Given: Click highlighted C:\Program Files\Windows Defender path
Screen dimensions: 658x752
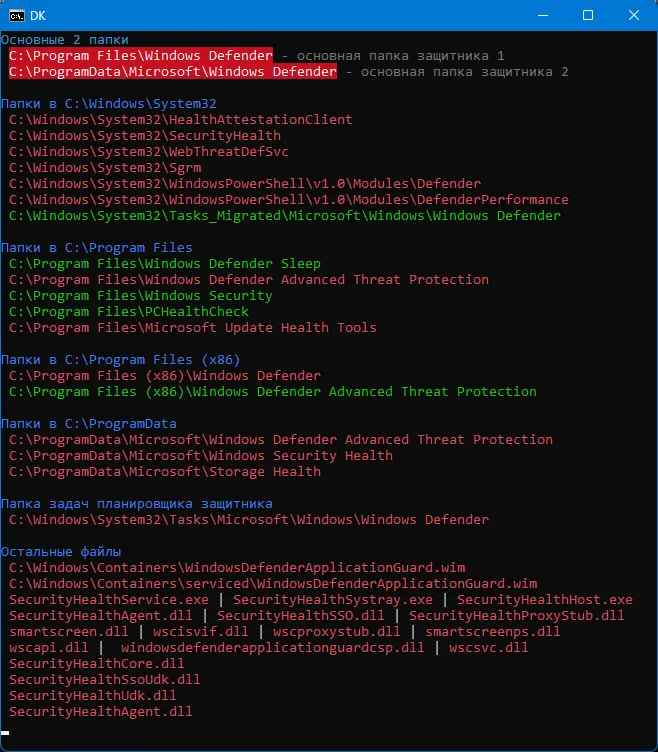Looking at the screenshot, I should (x=140, y=56).
